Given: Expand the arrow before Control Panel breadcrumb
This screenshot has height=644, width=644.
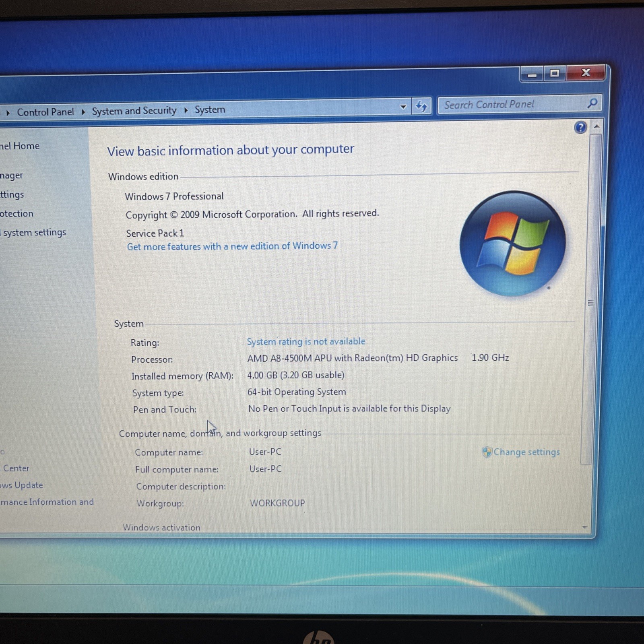Looking at the screenshot, I should click(x=8, y=113).
